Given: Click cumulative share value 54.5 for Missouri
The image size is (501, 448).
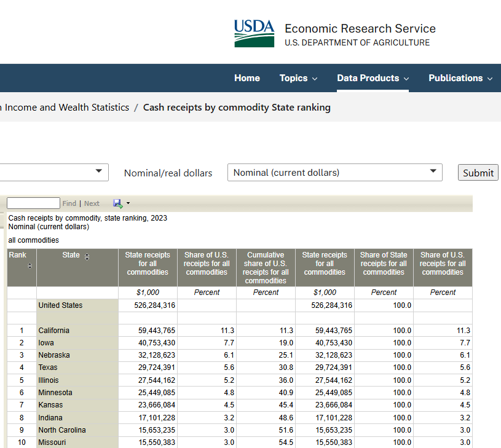Looking at the screenshot, I should pos(286,442).
